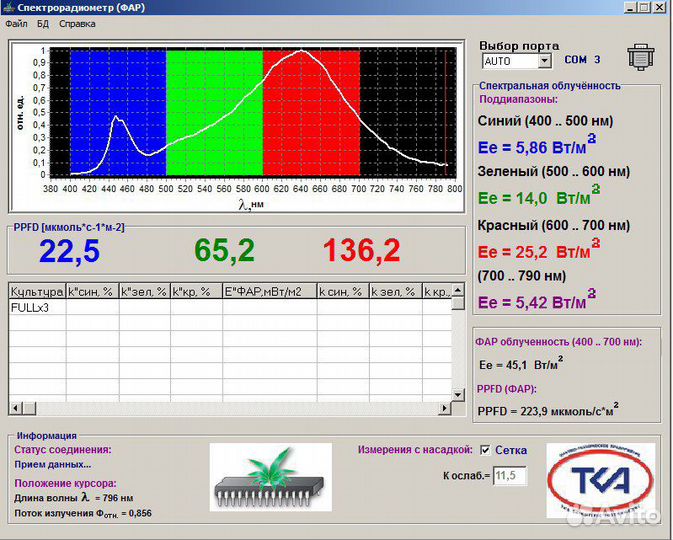Viewport: 673px width, 540px height.
Task: Open the Файл menu
Action: tap(17, 23)
